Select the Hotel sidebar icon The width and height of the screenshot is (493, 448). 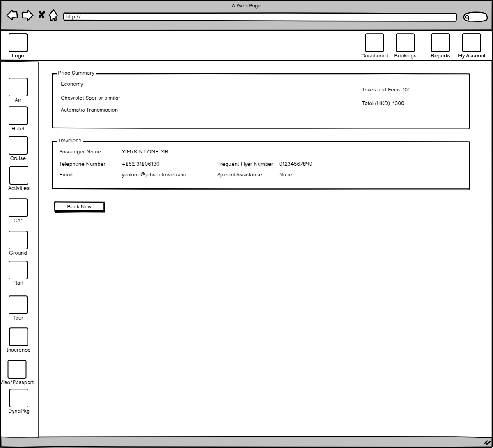pyautogui.click(x=18, y=116)
